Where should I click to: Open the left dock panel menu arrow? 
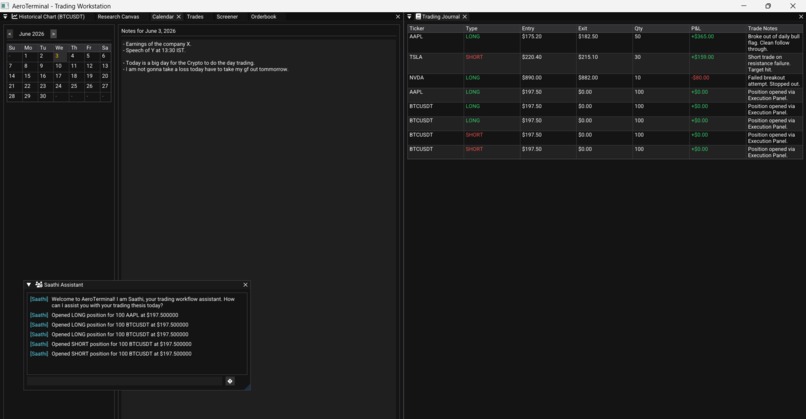[x=5, y=16]
